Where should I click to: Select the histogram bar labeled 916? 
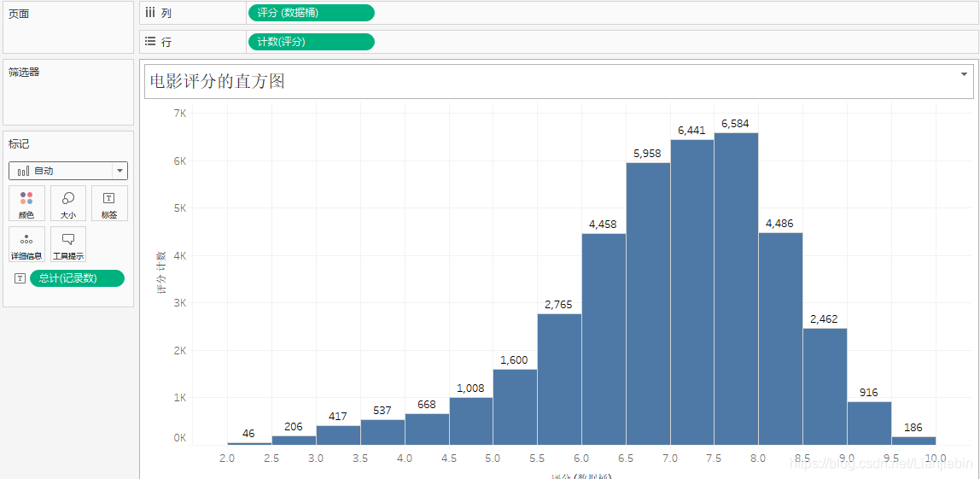(869, 424)
